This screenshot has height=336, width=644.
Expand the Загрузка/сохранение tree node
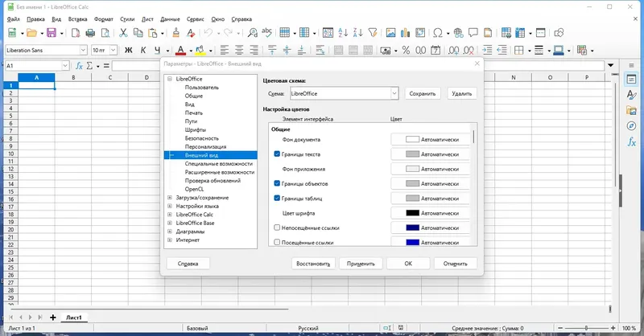tap(169, 198)
